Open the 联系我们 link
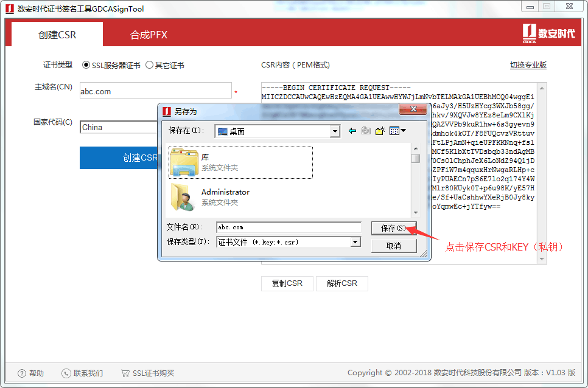The width and height of the screenshot is (588, 388). coord(88,373)
